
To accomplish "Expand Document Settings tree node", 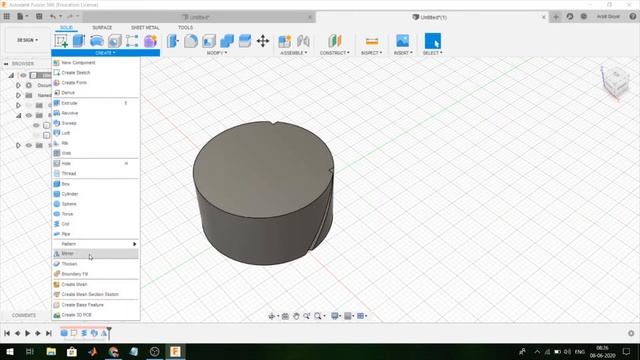I will pyautogui.click(x=18, y=85).
